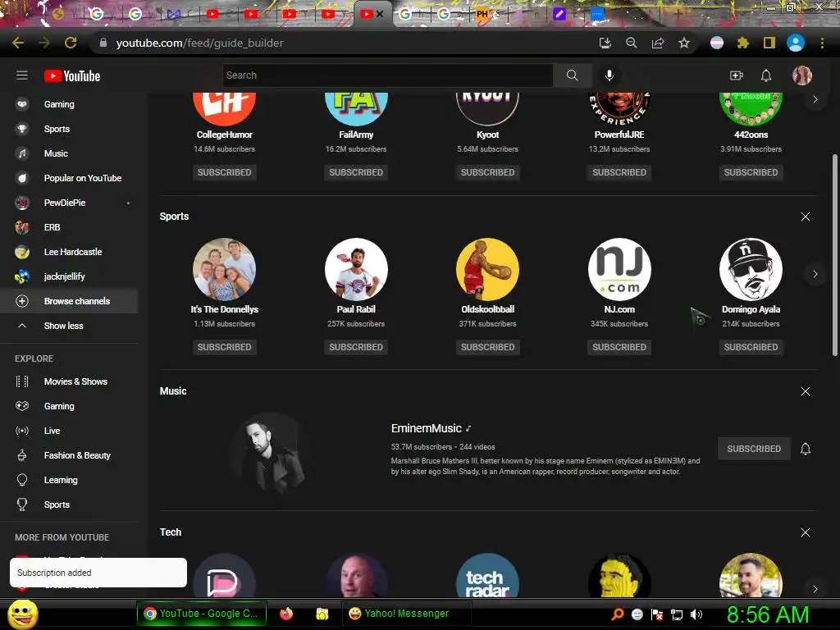Screen dimensions: 840x630
Task: Toggle Kyoot SUBSCRIBED button
Action: click(x=487, y=172)
